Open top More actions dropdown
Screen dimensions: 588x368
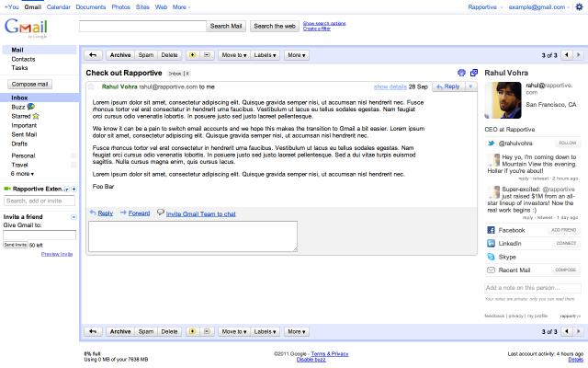(296, 55)
